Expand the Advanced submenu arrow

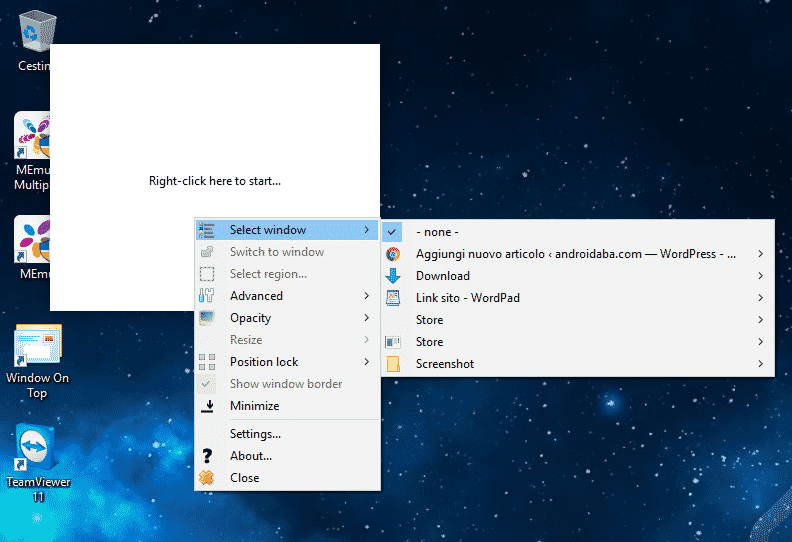coord(367,295)
